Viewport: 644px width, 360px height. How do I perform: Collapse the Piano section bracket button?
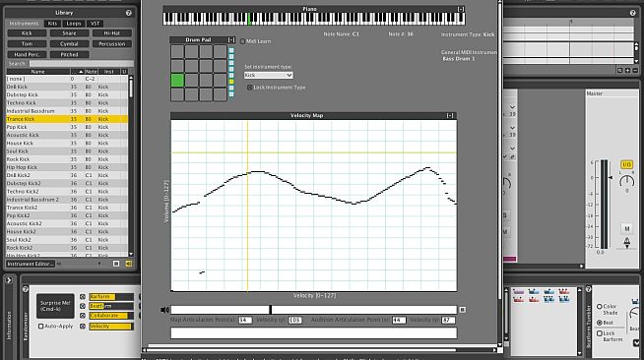point(461,9)
